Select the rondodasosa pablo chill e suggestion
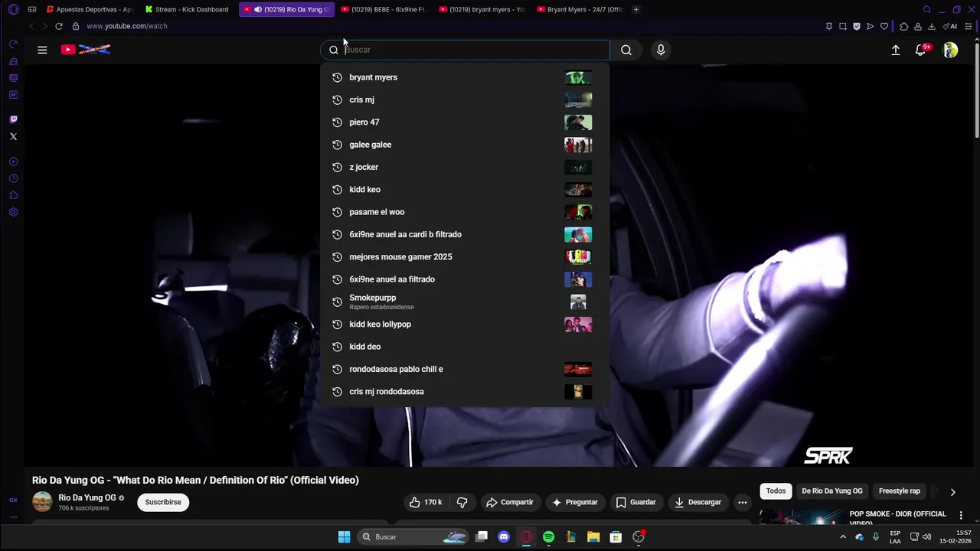Viewport: 980px width, 551px height. 465,370
